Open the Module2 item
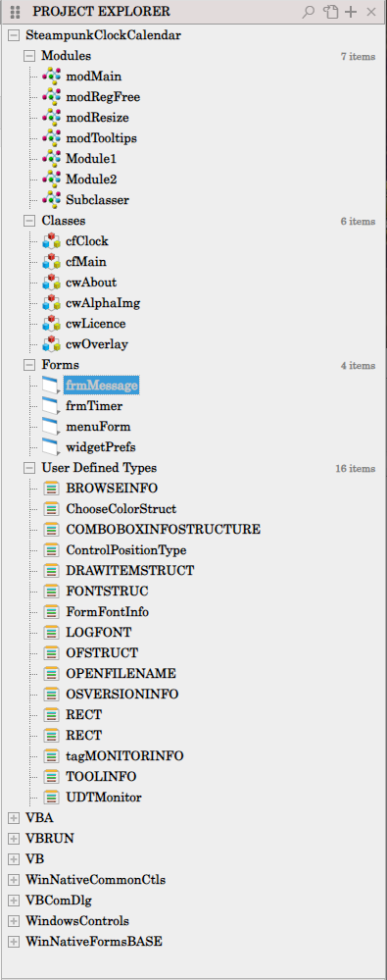 point(91,180)
